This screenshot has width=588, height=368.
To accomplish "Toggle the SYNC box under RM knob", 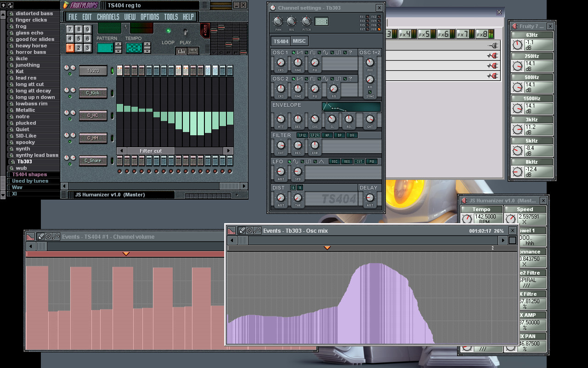I will point(370,92).
